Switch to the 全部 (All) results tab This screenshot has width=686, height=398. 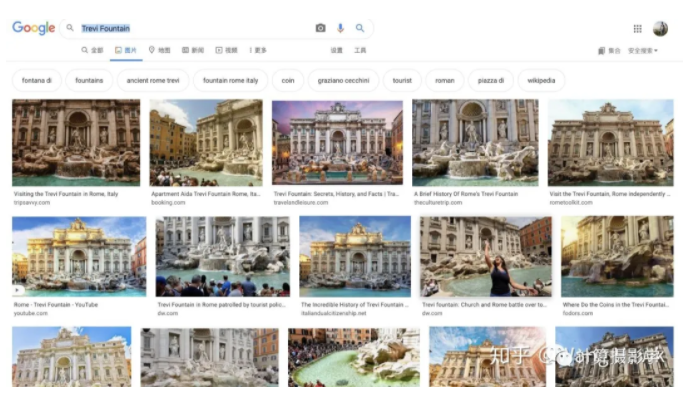click(92, 50)
